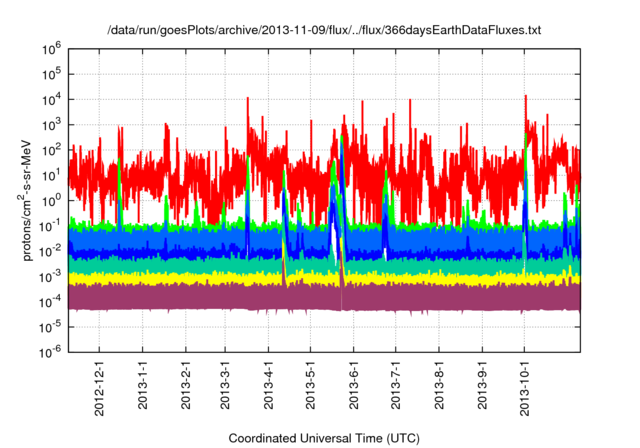Click the 10^5 y-axis tick label
Screen dimensions: 640x448
(51, 75)
